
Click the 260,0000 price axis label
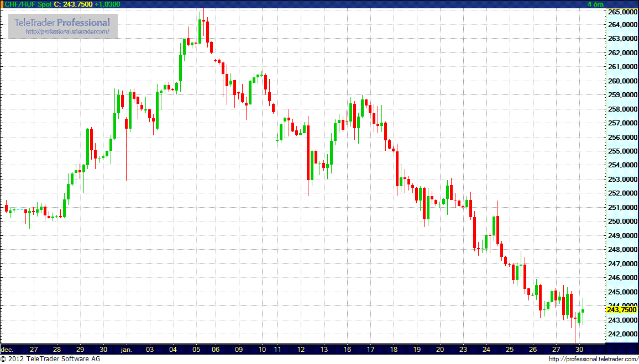[x=623, y=81]
